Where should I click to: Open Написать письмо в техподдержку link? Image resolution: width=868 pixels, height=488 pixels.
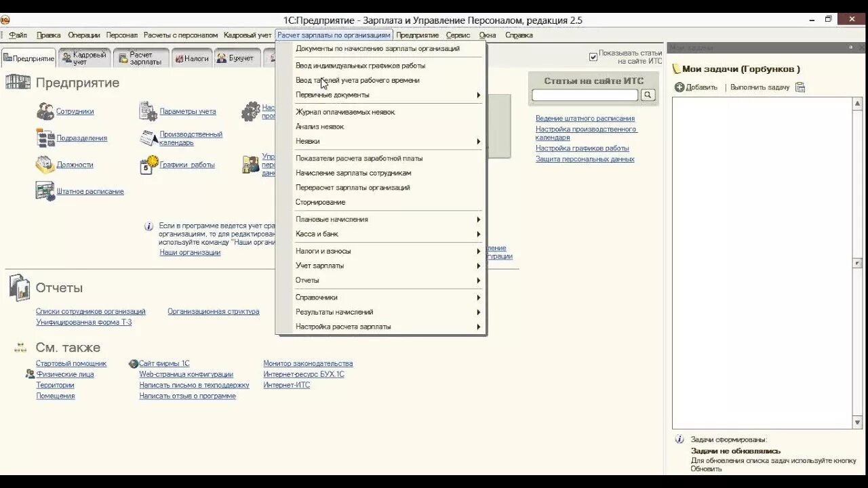195,385
